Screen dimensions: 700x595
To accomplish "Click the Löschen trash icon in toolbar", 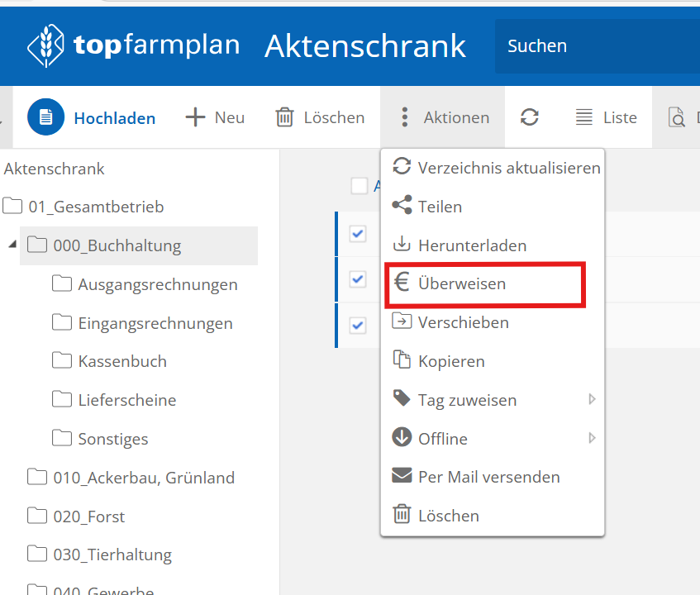I will pos(284,117).
